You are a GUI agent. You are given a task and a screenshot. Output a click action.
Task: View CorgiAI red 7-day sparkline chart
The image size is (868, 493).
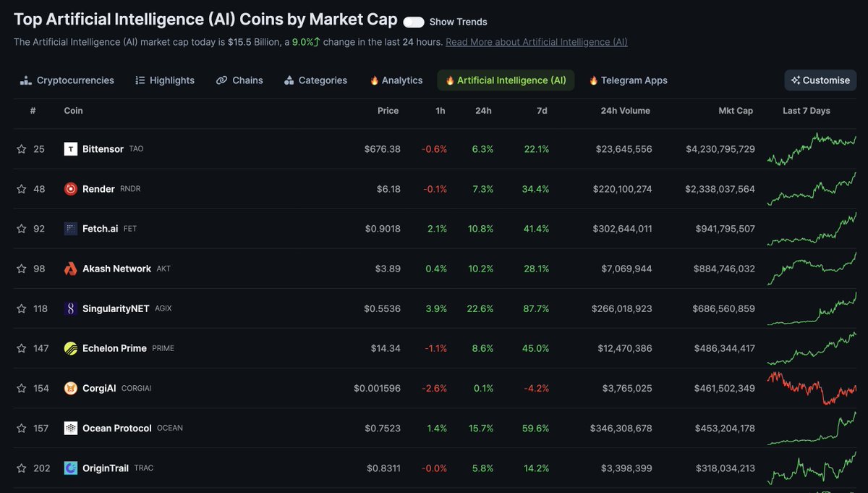(812, 388)
